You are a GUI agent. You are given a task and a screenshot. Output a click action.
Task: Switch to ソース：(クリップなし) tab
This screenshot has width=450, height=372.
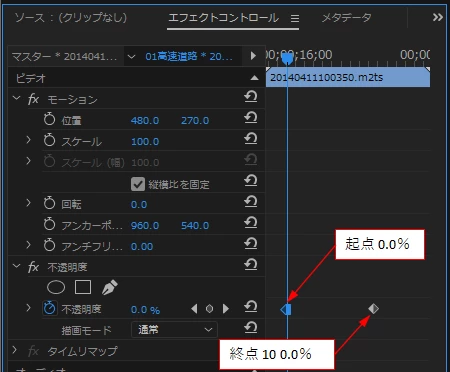tap(71, 17)
